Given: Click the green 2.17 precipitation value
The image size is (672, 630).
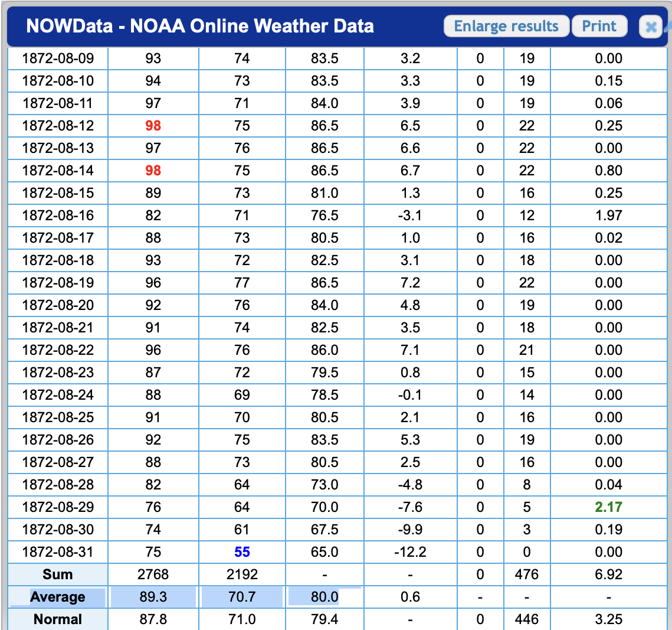Looking at the screenshot, I should (x=608, y=507).
